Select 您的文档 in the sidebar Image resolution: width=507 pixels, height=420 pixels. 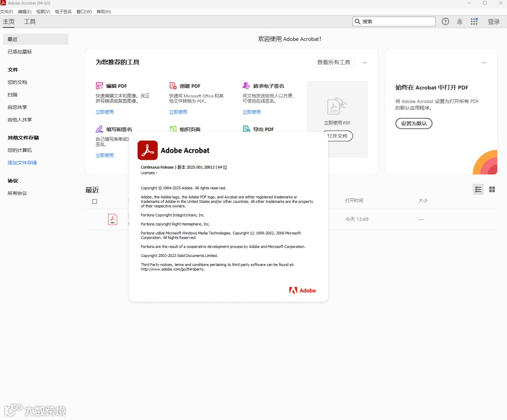17,82
